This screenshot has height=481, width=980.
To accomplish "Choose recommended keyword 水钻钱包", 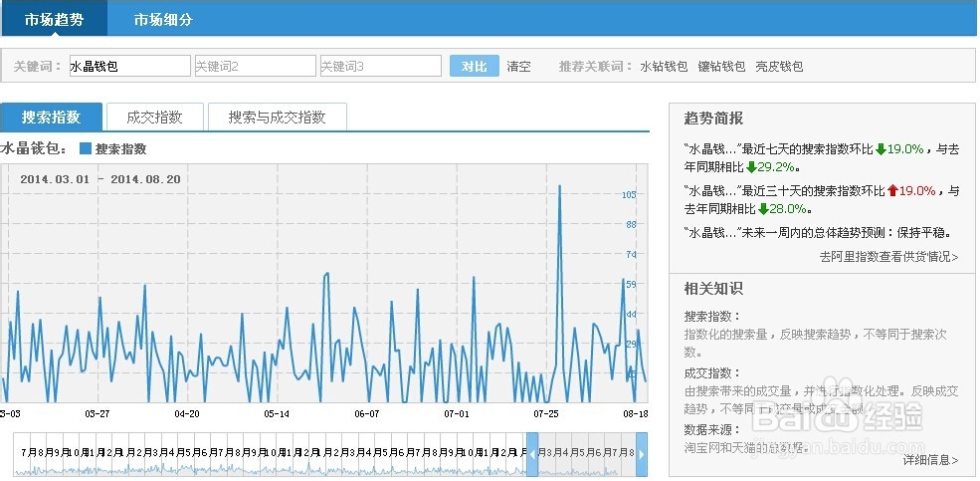I will coord(664,67).
